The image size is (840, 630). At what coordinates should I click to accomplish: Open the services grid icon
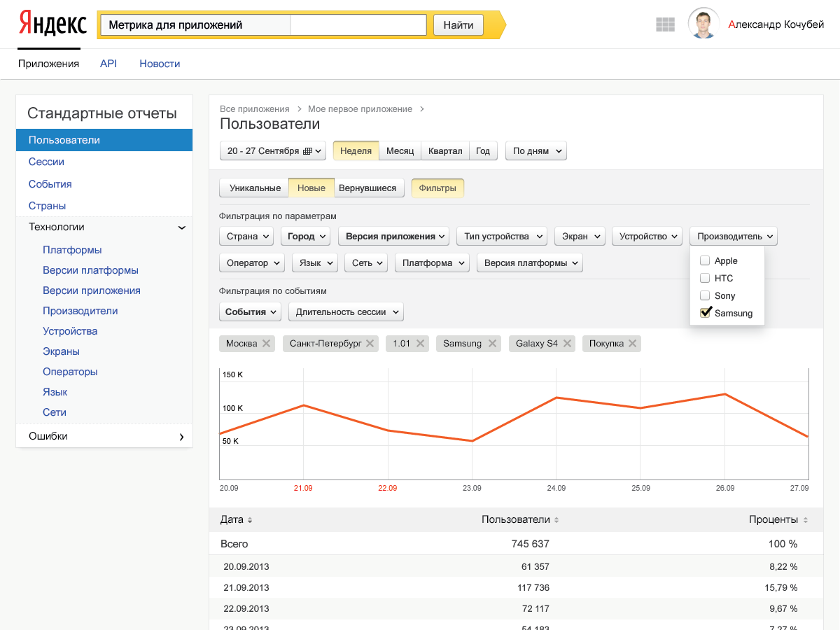click(x=664, y=24)
